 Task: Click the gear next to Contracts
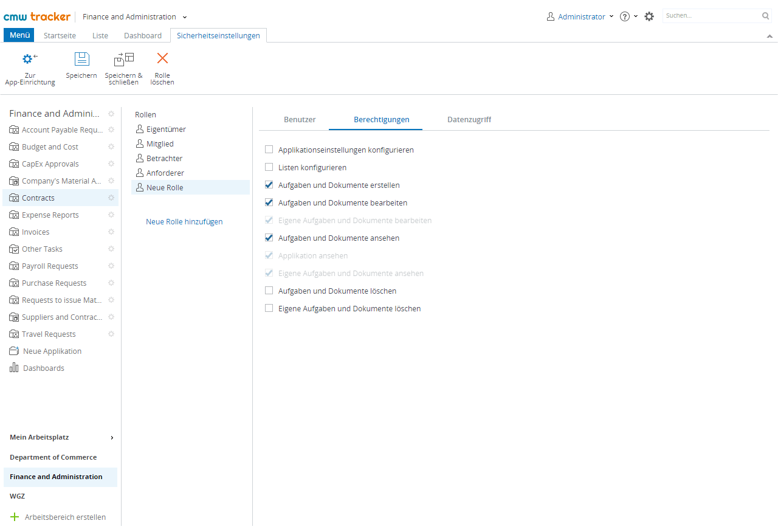pyautogui.click(x=111, y=198)
